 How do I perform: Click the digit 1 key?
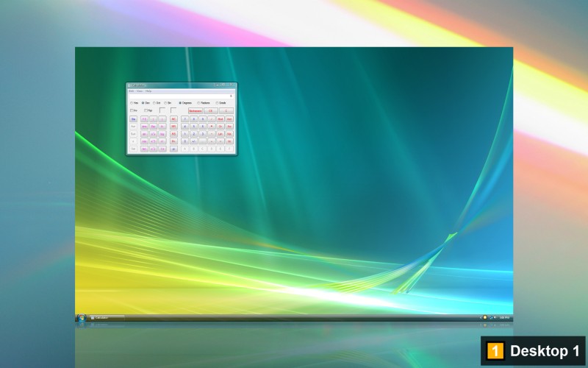(x=185, y=134)
